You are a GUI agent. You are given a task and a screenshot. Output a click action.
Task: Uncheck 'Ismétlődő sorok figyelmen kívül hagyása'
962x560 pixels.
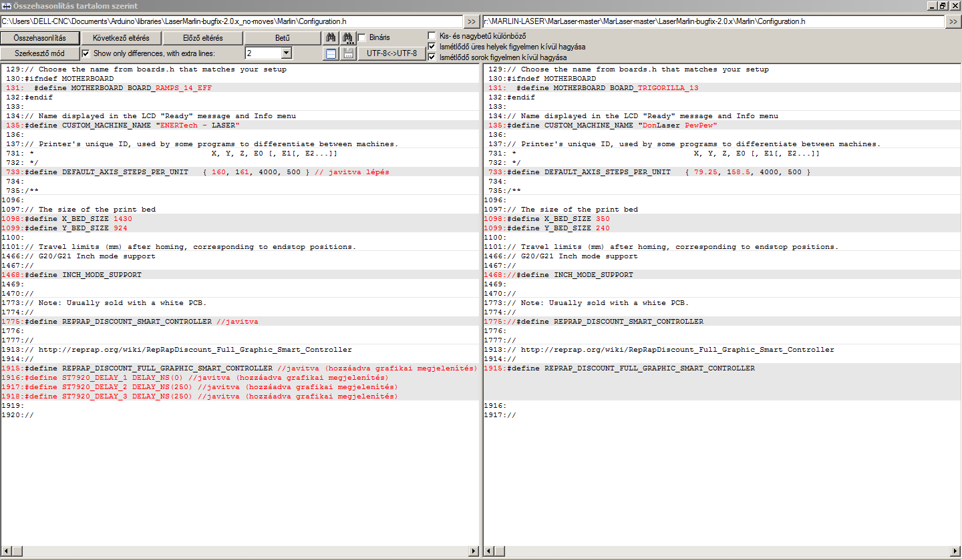(432, 57)
